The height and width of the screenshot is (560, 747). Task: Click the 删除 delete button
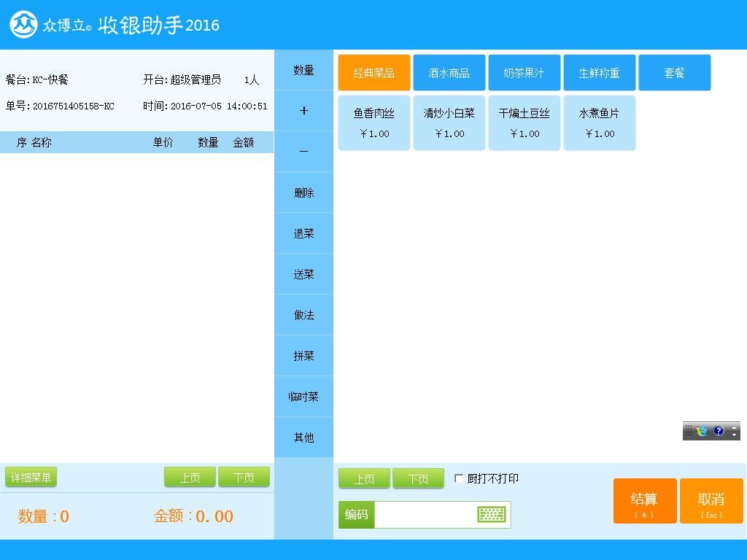point(303,192)
